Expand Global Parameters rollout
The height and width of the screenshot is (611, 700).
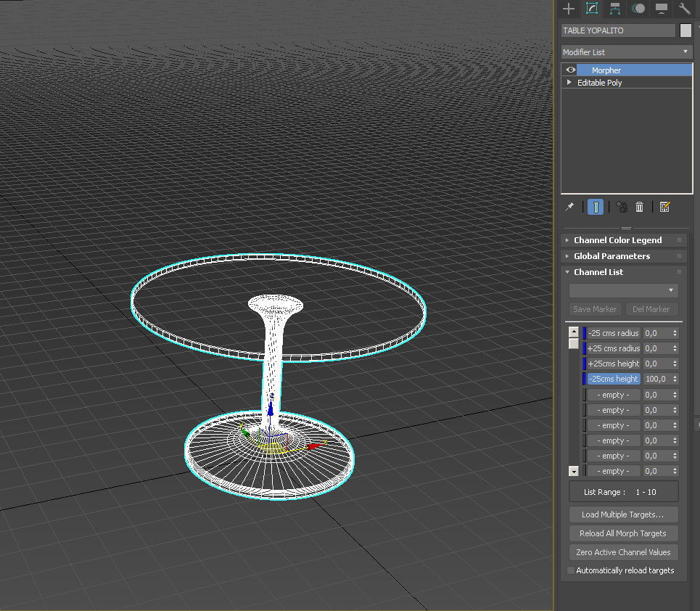(x=612, y=256)
